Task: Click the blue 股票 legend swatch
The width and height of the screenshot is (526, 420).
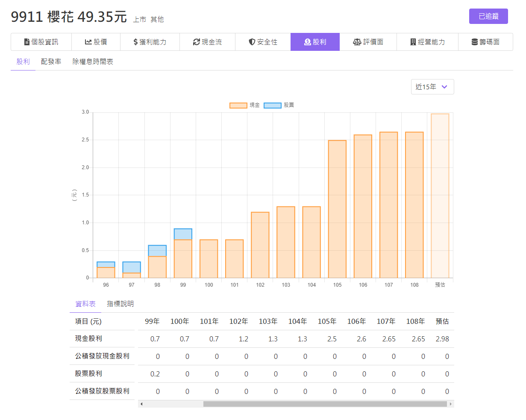Action: click(x=273, y=105)
